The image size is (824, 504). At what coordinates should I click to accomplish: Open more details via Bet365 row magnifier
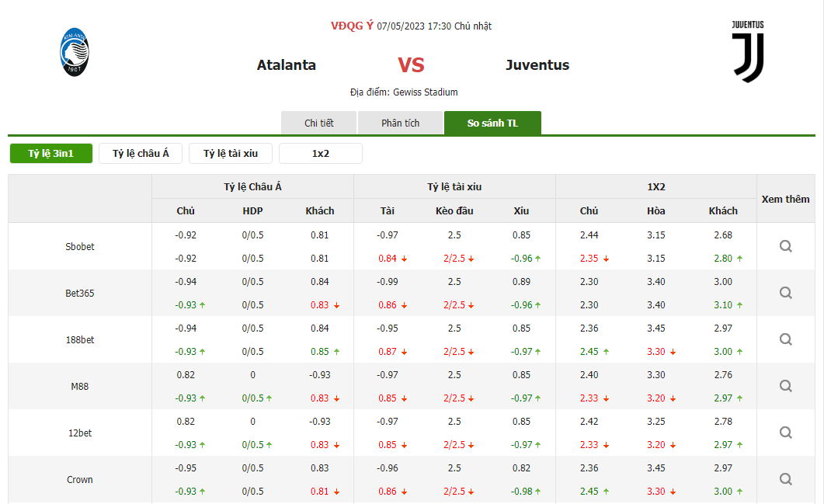click(786, 293)
